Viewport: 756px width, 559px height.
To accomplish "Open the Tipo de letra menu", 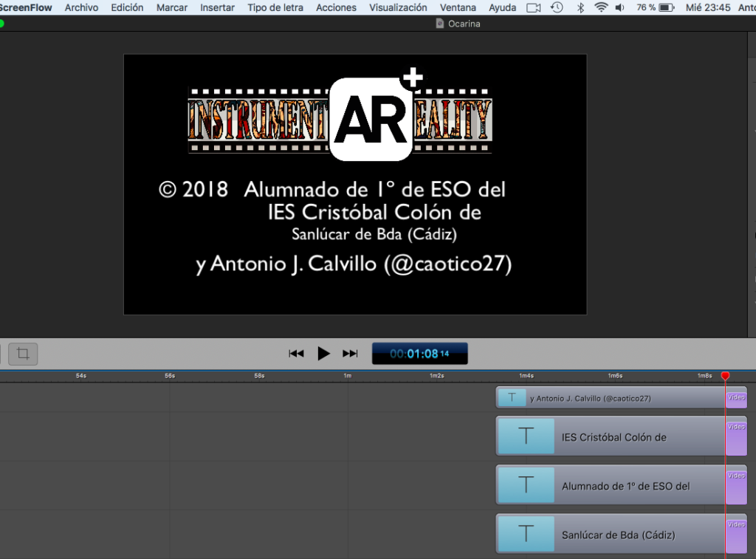I will coord(275,7).
